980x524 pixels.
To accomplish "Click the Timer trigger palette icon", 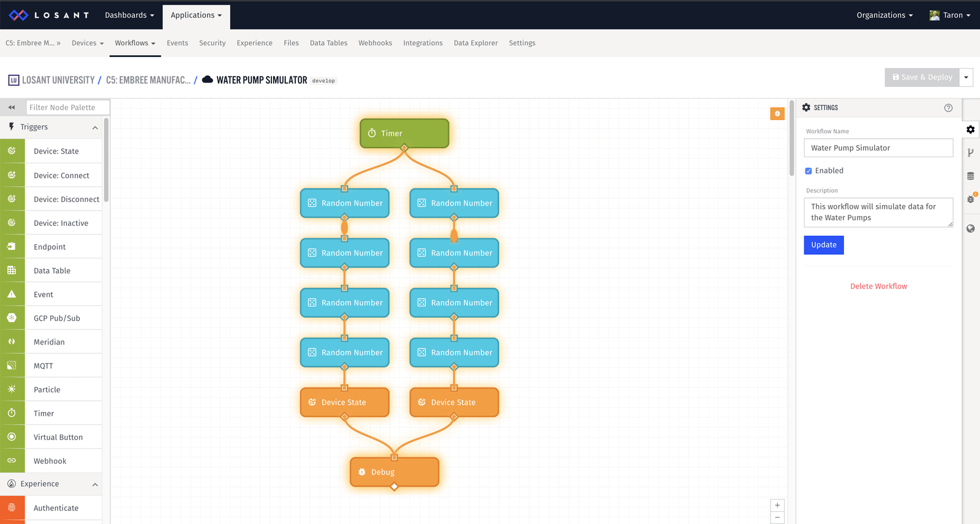I will coord(12,413).
